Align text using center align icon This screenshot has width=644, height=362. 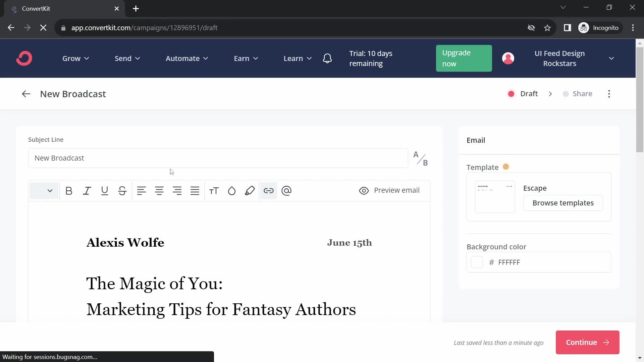pos(159,190)
